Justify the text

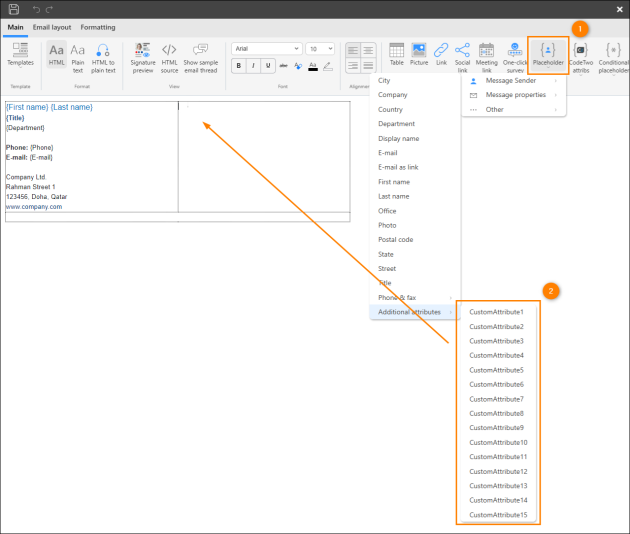pyautogui.click(x=368, y=65)
